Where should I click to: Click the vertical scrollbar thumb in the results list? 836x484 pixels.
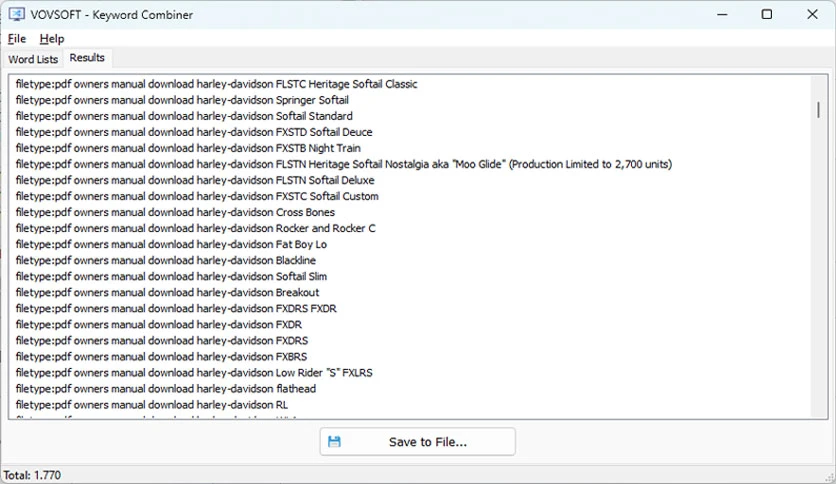pos(818,110)
